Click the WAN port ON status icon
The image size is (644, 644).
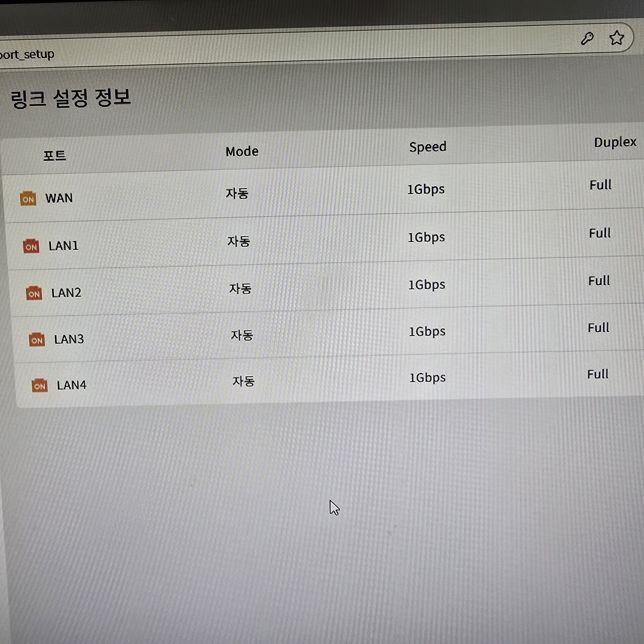[x=28, y=199]
